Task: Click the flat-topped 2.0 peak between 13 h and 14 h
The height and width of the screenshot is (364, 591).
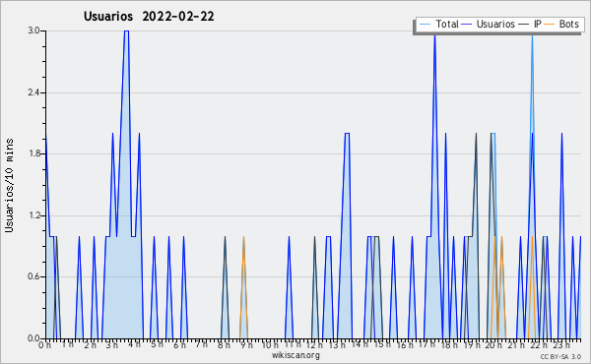Action: click(x=347, y=133)
